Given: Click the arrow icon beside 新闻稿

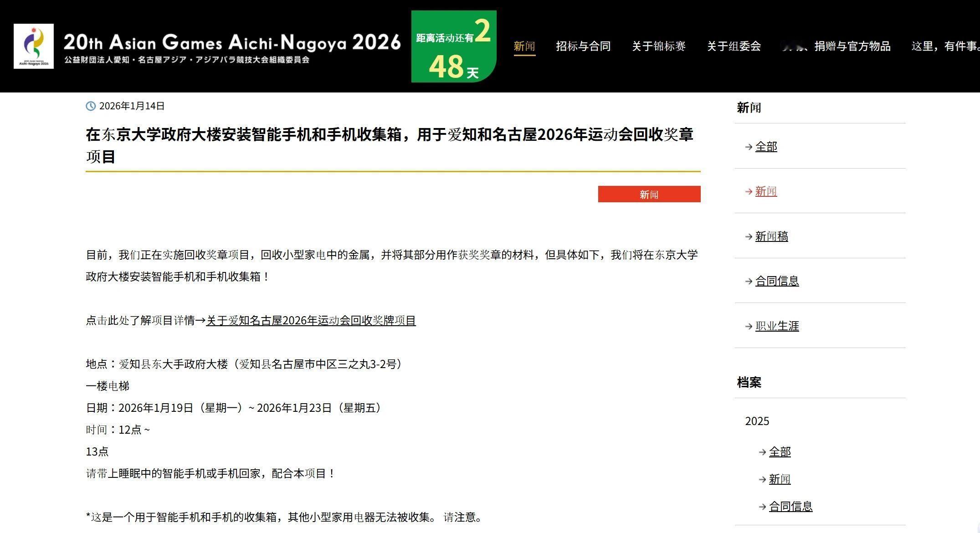Looking at the screenshot, I should pos(749,236).
